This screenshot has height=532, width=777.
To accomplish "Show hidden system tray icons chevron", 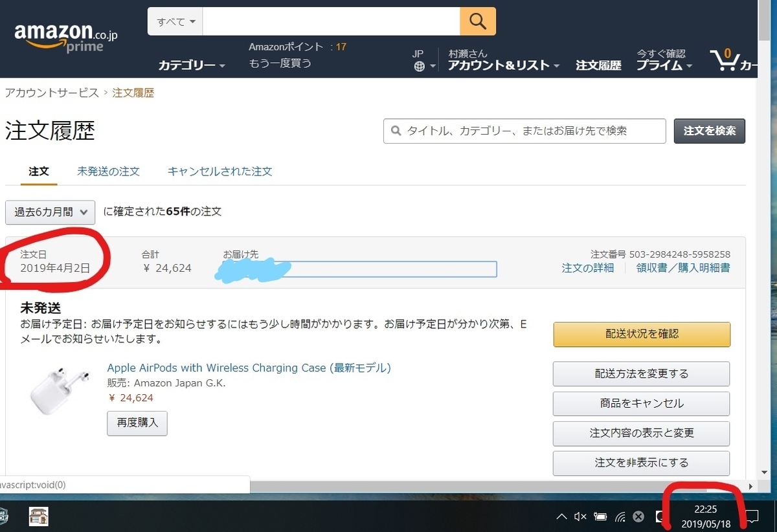I will pos(561,516).
